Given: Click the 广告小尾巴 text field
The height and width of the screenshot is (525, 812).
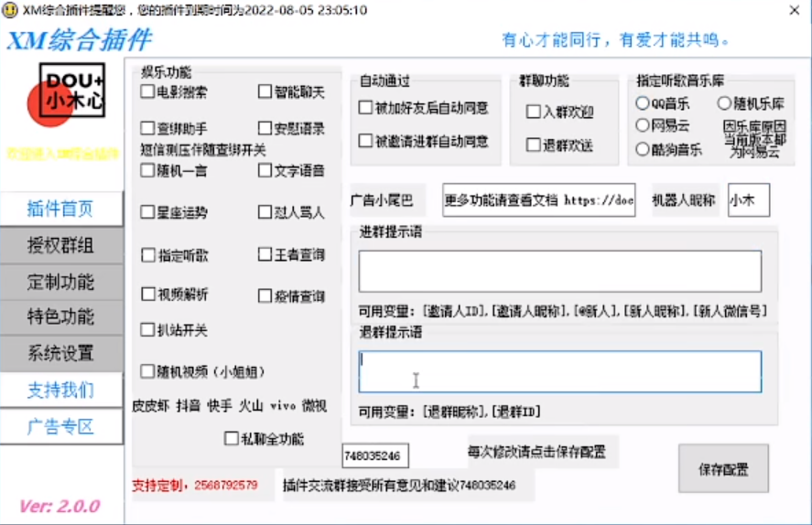Looking at the screenshot, I should 538,200.
